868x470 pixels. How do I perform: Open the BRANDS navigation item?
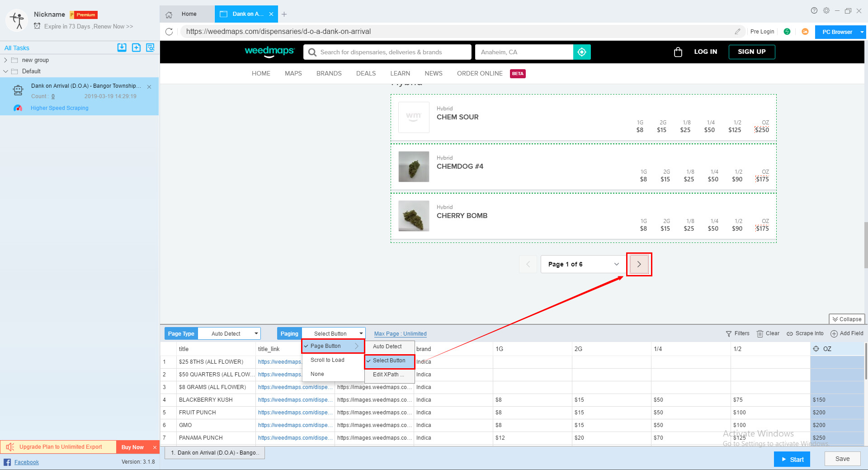click(x=329, y=73)
